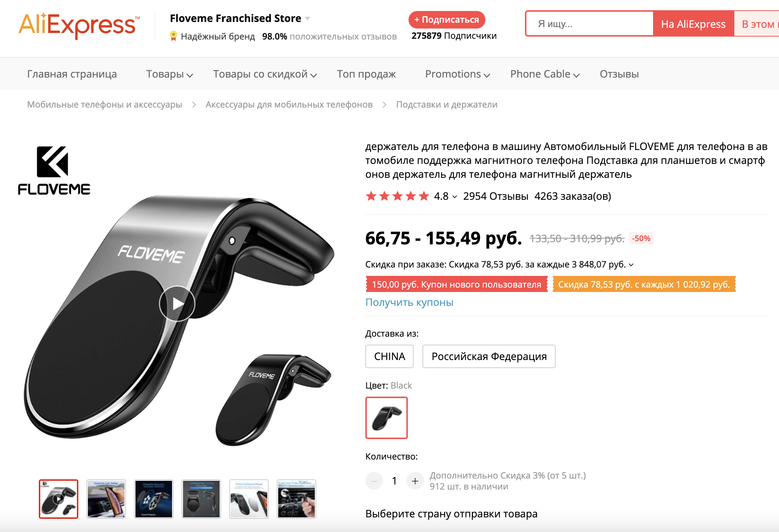Click the Получить купоны link
The image size is (779, 532).
tap(409, 302)
